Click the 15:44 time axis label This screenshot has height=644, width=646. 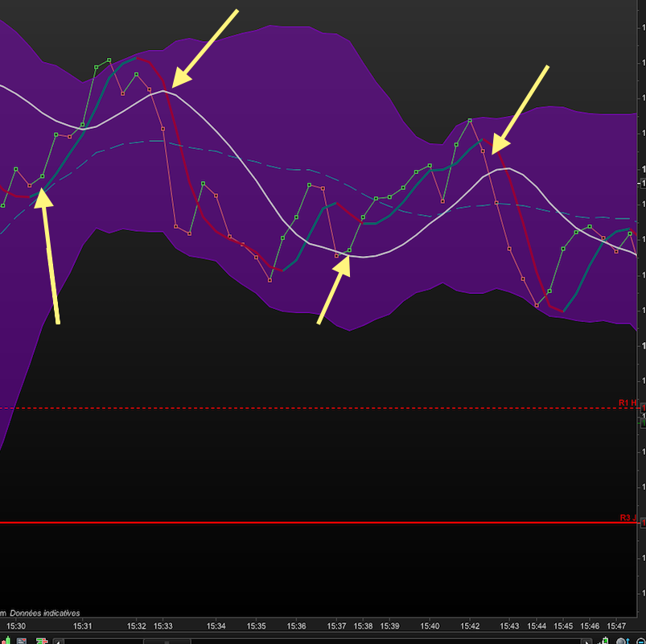tap(537, 625)
